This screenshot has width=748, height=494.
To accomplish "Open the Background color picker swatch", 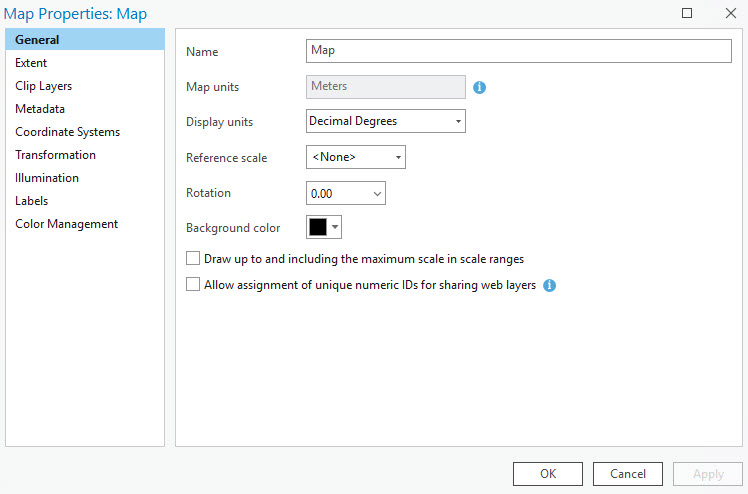I will point(324,227).
